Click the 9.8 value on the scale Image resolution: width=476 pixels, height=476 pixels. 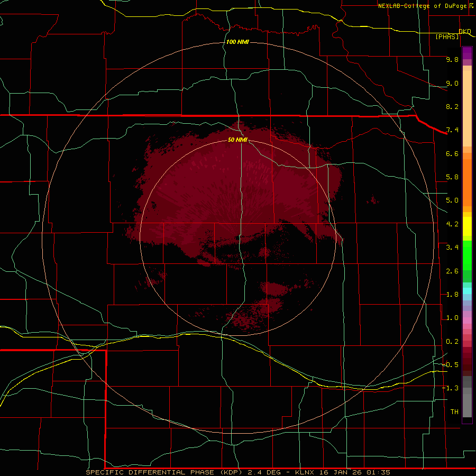(452, 59)
